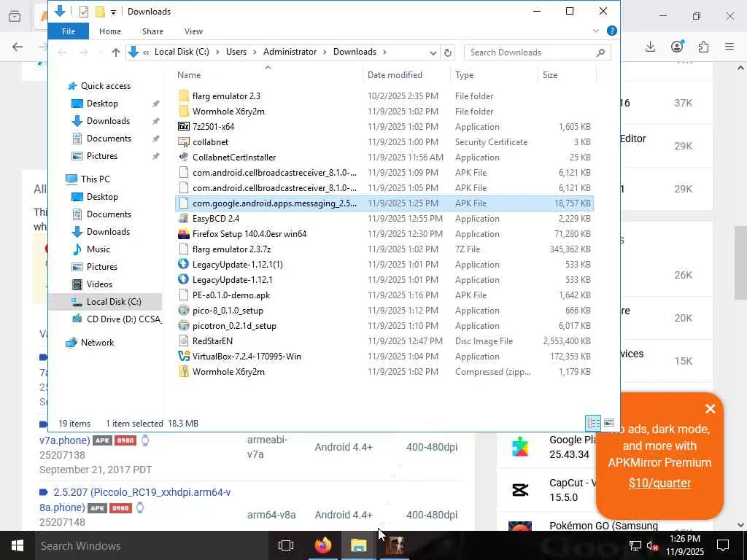This screenshot has height=560, width=747.
Task: Select the EasyBCD 2.4 application icon
Action: click(x=183, y=219)
